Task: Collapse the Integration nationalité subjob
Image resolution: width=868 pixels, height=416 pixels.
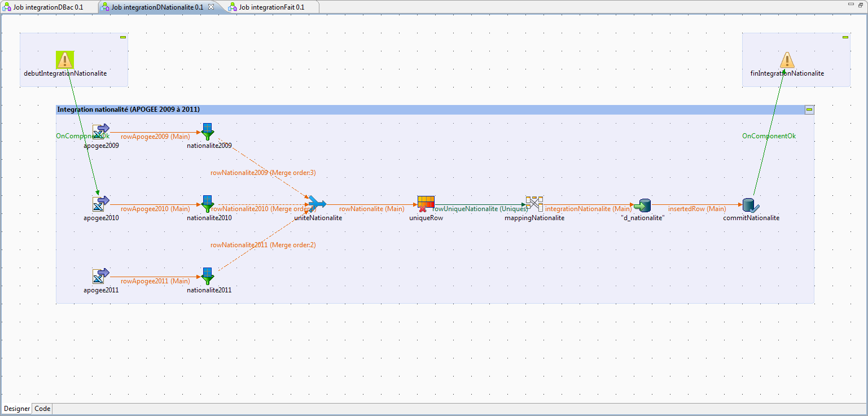Action: click(x=809, y=110)
